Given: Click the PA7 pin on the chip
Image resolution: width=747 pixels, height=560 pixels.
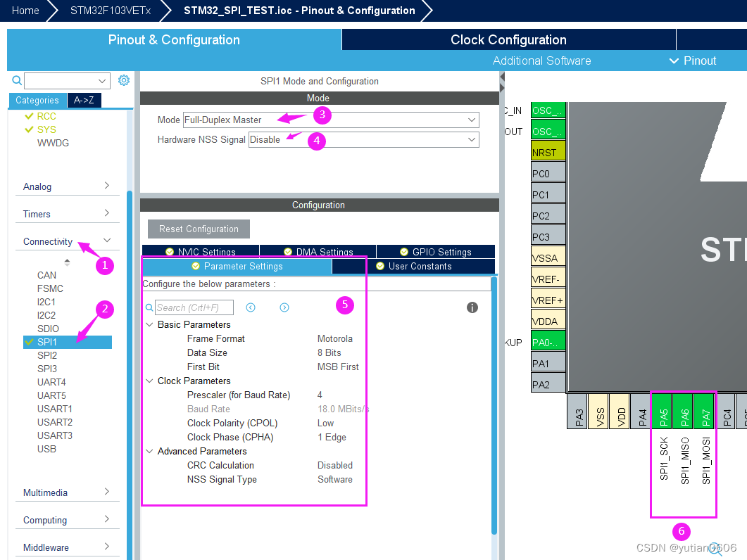Looking at the screenshot, I should pos(705,411).
